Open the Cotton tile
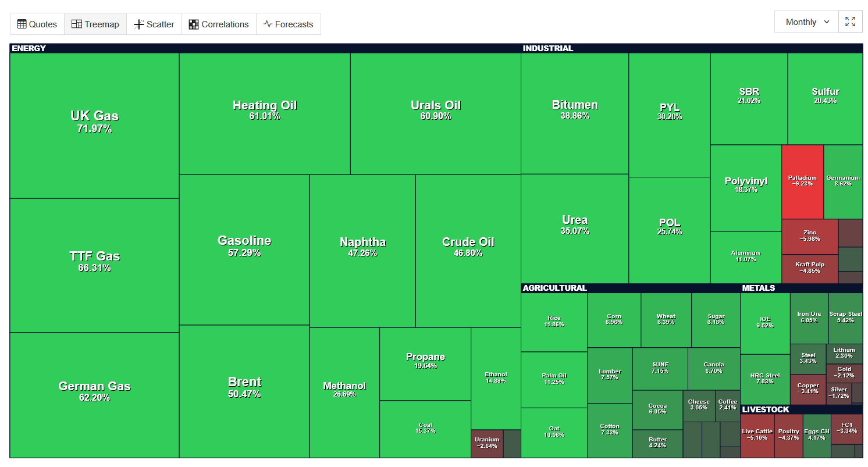 (x=610, y=430)
